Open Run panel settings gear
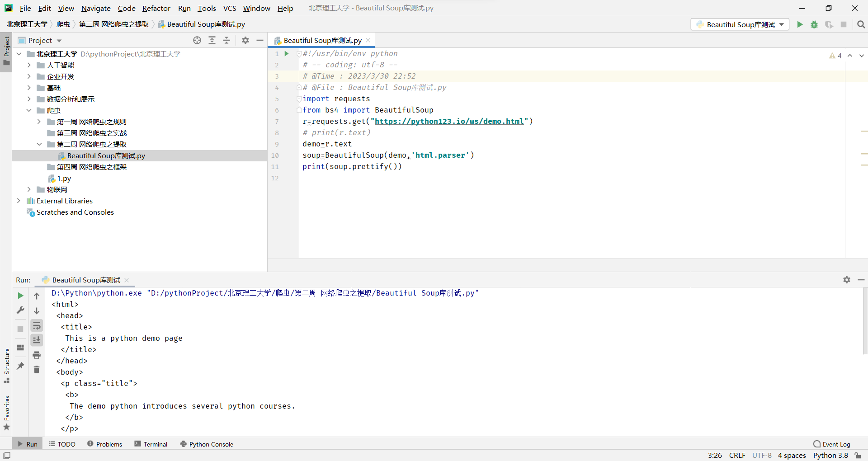This screenshot has height=461, width=868. [847, 280]
